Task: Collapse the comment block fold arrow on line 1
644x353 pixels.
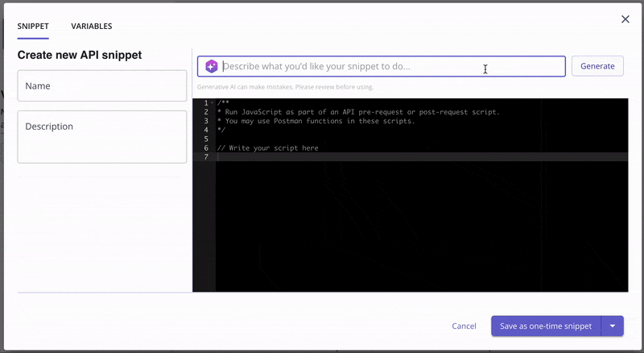Action: (213, 102)
